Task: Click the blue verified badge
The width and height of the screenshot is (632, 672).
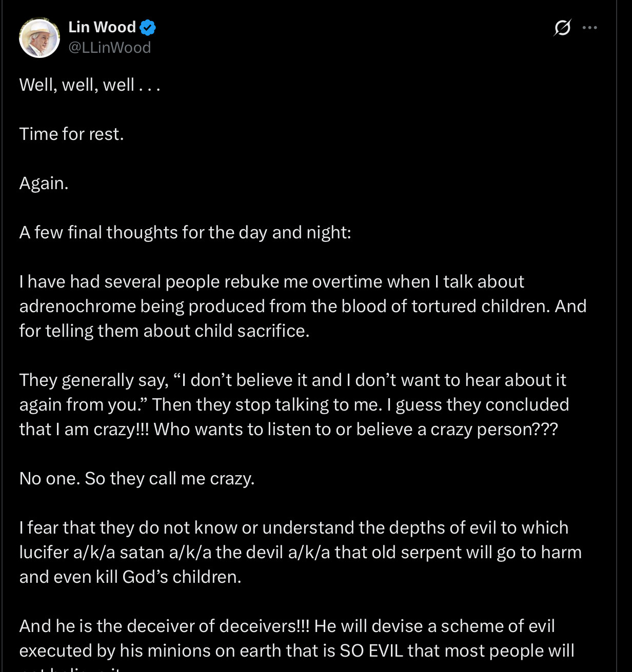Action: pos(148,27)
